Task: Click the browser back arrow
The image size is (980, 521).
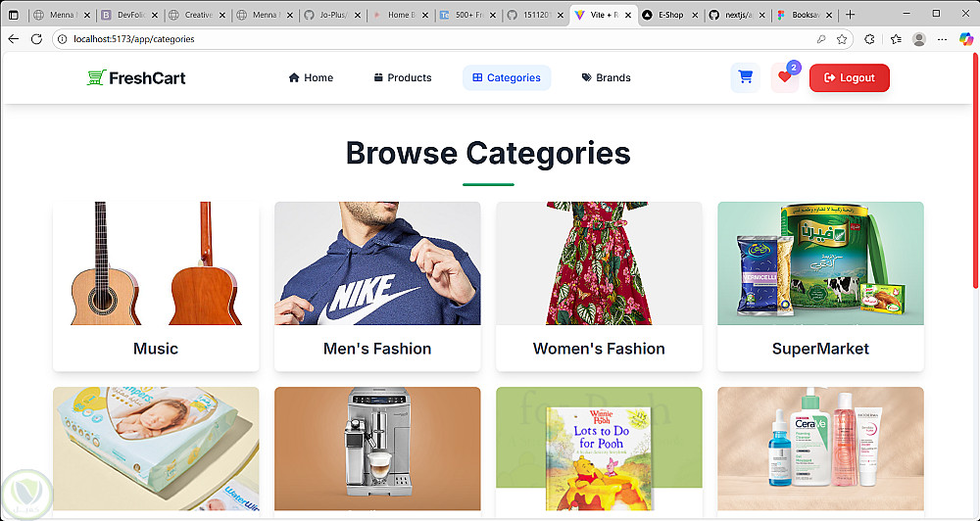Action: [14, 39]
